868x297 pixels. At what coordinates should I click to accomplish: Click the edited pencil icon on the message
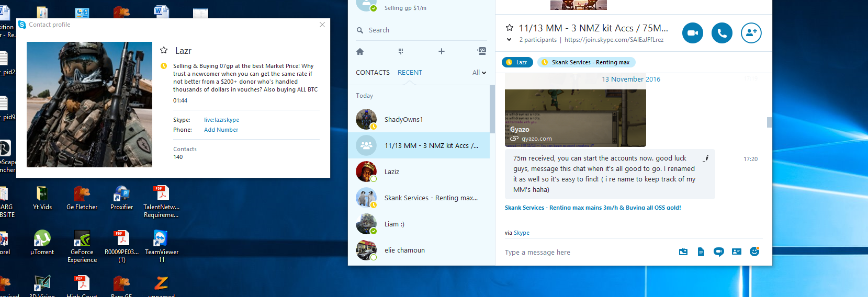click(706, 158)
